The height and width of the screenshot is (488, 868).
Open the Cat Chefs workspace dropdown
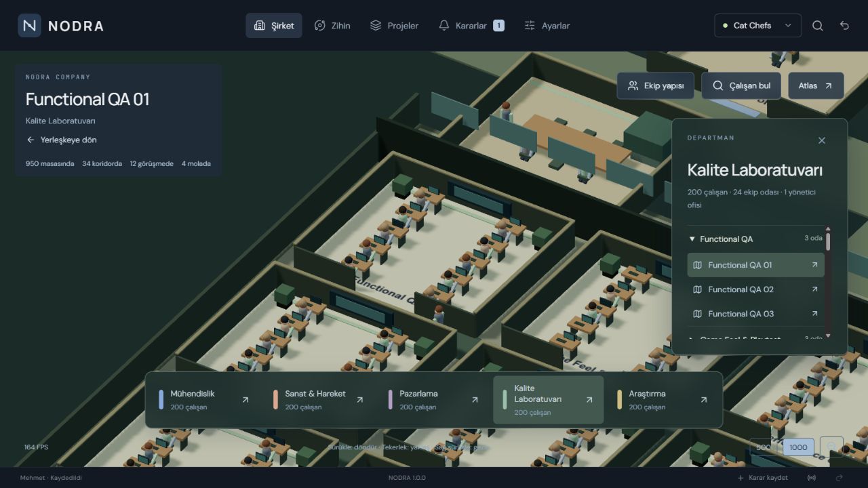[x=757, y=26]
